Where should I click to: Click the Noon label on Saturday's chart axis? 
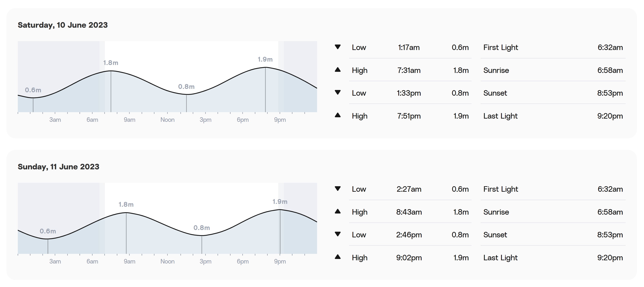(x=168, y=120)
